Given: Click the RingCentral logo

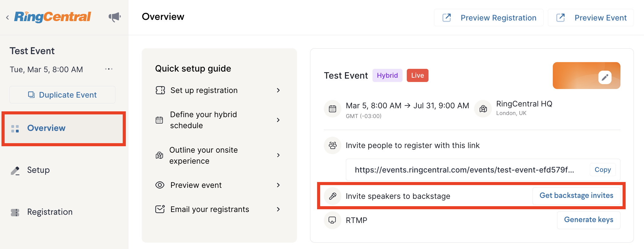Looking at the screenshot, I should coord(52,17).
